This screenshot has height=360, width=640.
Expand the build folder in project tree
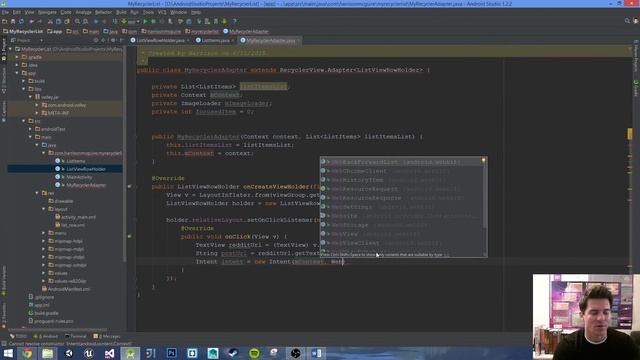click(x=24, y=81)
